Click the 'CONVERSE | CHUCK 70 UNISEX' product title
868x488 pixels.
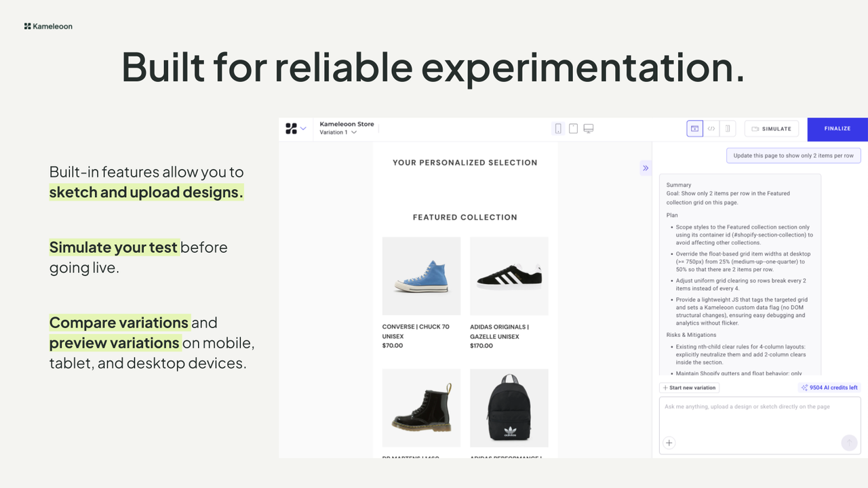416,331
